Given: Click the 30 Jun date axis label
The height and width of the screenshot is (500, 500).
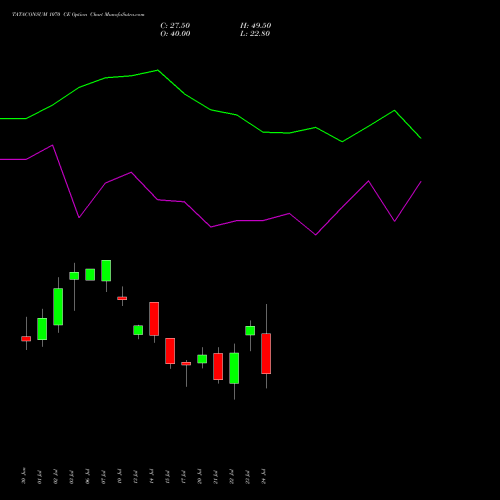Looking at the screenshot, I should coord(23,476).
